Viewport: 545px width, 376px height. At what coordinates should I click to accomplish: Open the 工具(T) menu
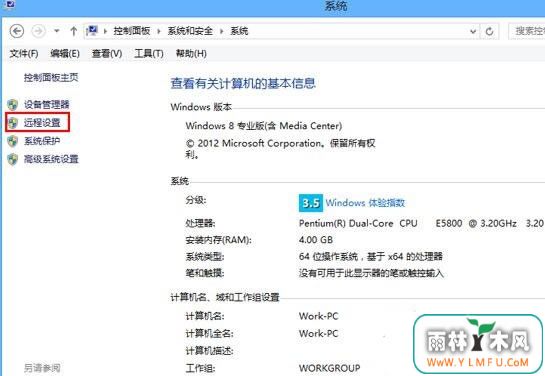point(149,54)
